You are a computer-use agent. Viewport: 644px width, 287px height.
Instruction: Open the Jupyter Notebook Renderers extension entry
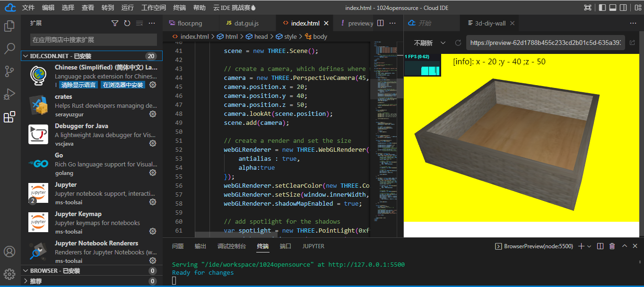(92, 252)
